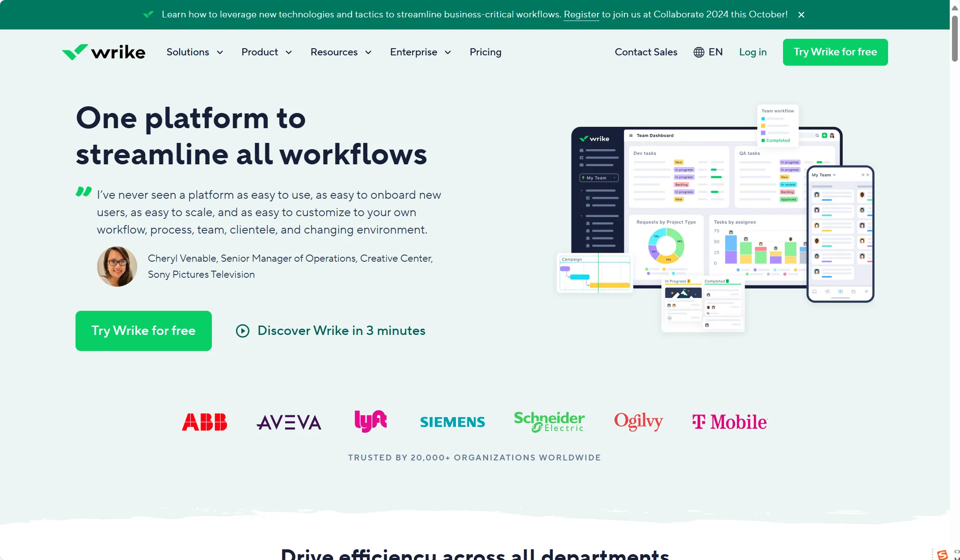Toggle the Completed workflow status tag
The width and height of the screenshot is (960, 560).
pyautogui.click(x=777, y=140)
